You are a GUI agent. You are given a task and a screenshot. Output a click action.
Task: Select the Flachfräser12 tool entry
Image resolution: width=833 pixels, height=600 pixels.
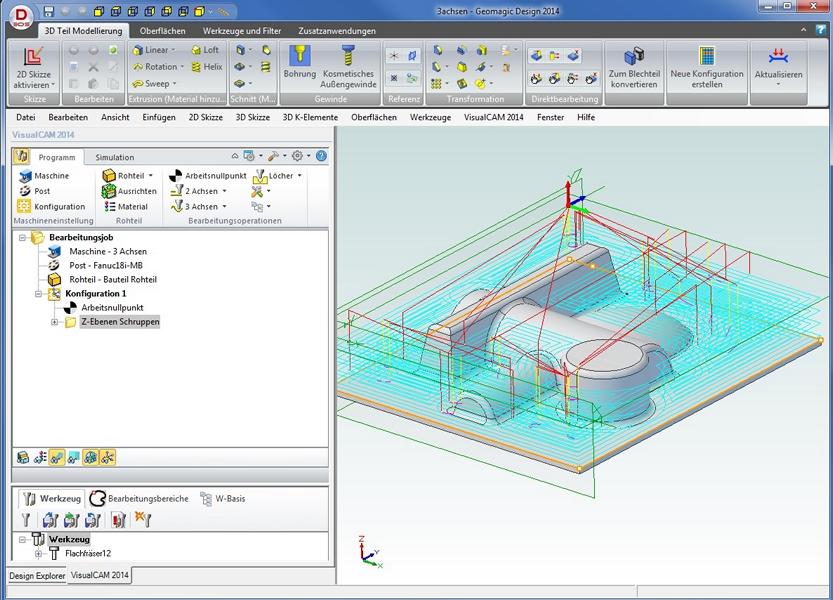88,554
